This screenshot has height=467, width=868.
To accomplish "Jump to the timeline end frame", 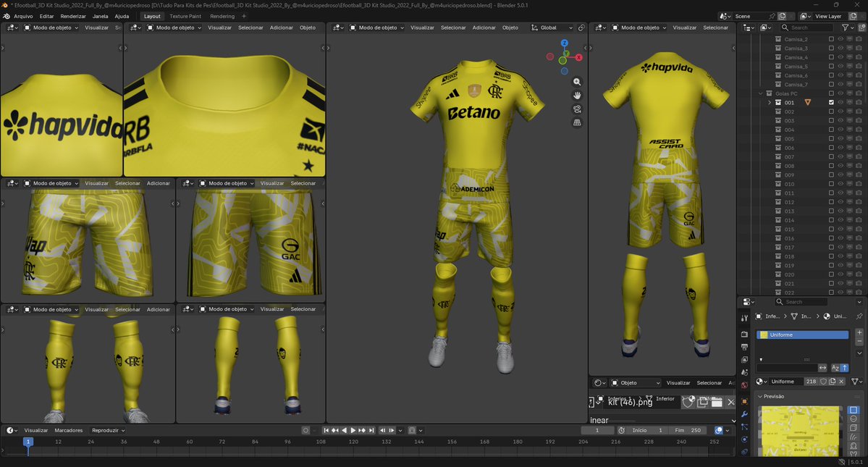I will tap(371, 430).
